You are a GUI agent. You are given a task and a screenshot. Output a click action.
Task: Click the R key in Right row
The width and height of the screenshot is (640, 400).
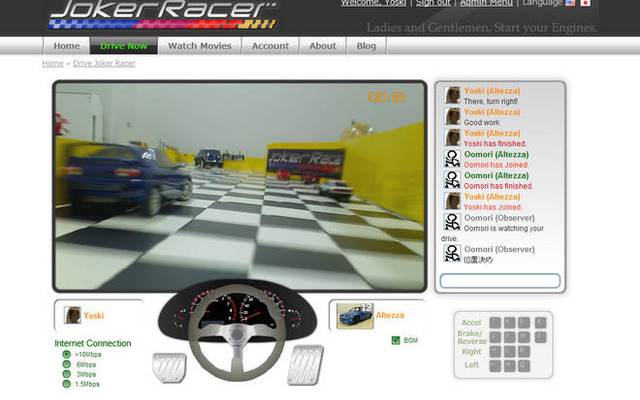pyautogui.click(x=524, y=351)
